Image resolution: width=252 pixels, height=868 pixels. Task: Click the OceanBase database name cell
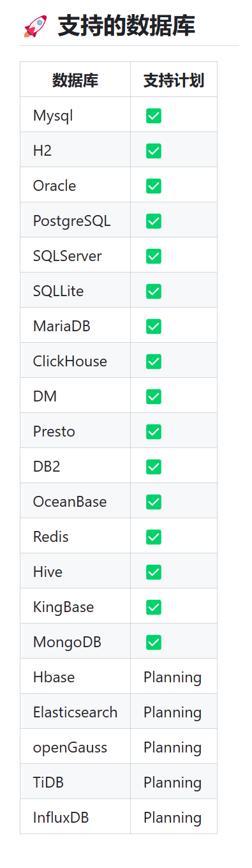pos(75,502)
